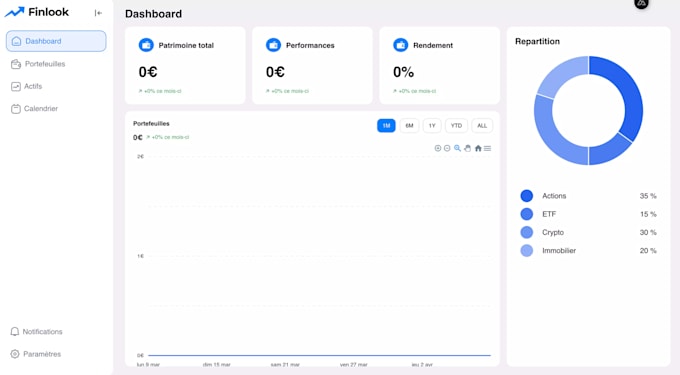Viewport: 680px width, 375px height.
Task: Click the Dashboard home icon in the sidebar
Action: (16, 41)
